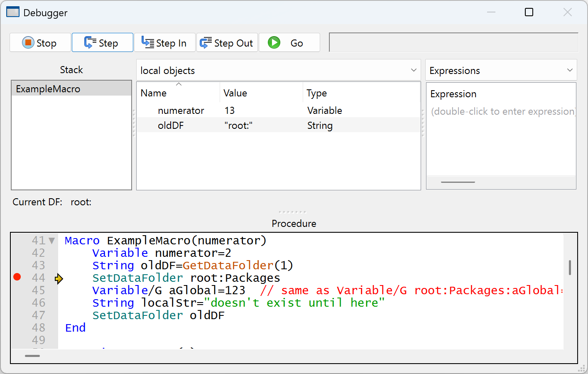Open the local objects dropdown

(x=278, y=70)
